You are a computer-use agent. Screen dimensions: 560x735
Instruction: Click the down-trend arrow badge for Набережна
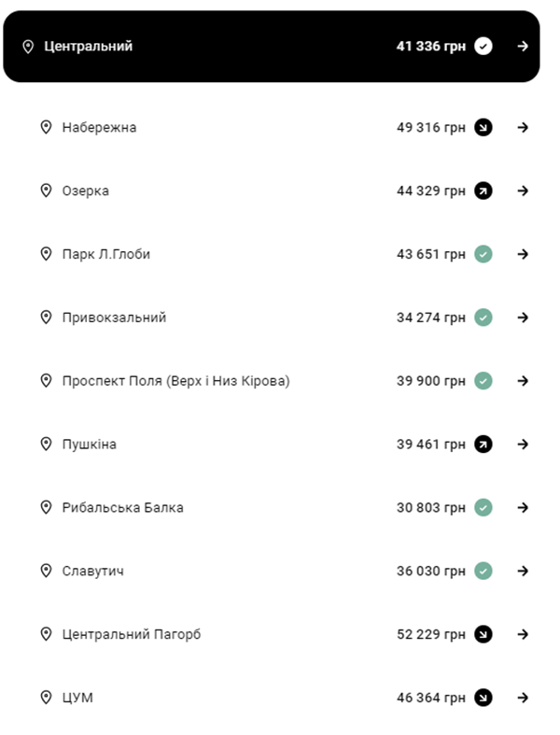(x=483, y=127)
